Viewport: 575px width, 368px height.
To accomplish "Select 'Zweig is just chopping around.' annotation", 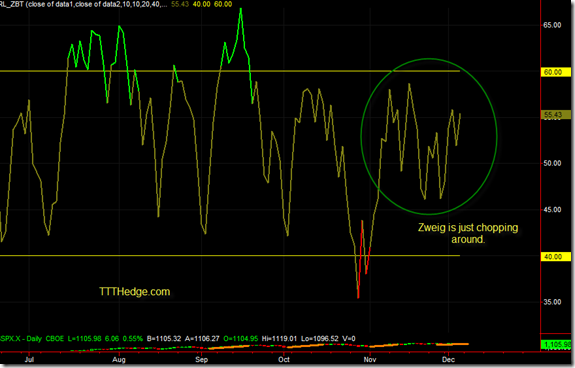I will (468, 233).
